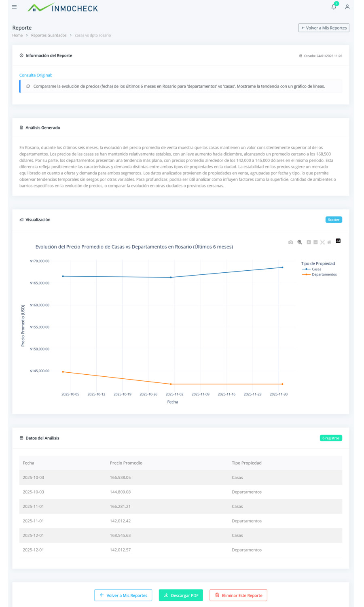Image resolution: width=364 pixels, height=607 pixels.
Task: Open Reportes Guardados breadcrumb
Action: click(x=49, y=35)
